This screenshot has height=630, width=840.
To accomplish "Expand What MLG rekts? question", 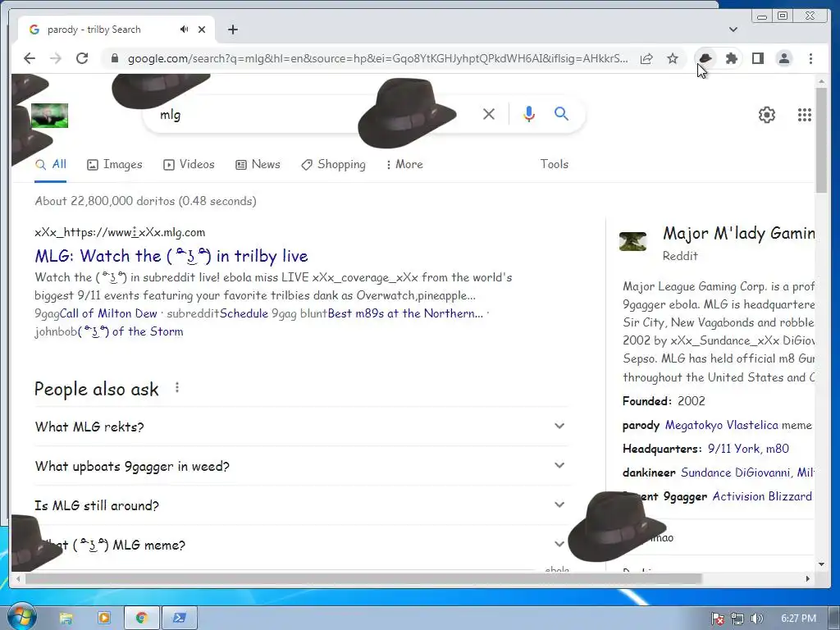I will (x=300, y=427).
